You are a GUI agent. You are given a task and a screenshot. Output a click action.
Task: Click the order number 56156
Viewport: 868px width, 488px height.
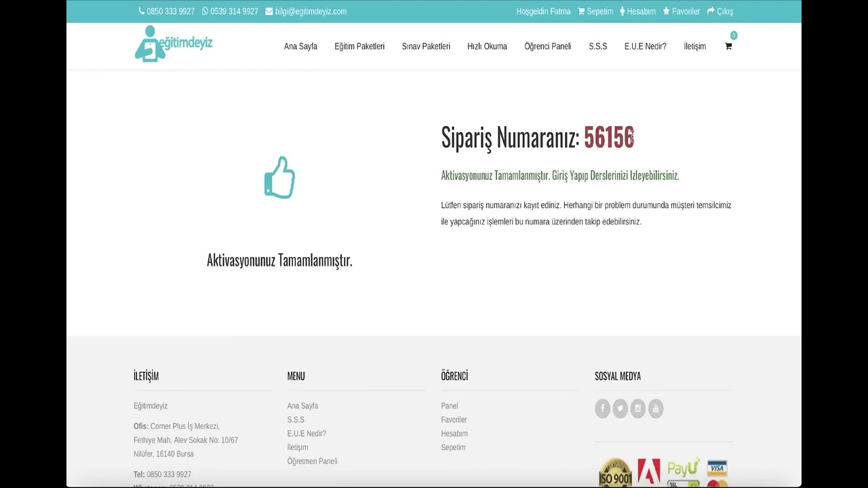(x=609, y=138)
